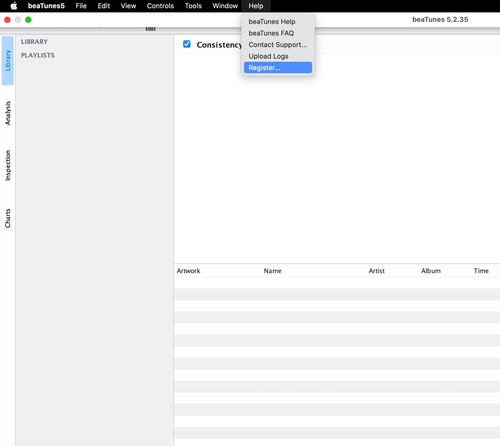The image size is (500, 446).
Task: Switch to the Inspection side tab
Action: (x=8, y=165)
